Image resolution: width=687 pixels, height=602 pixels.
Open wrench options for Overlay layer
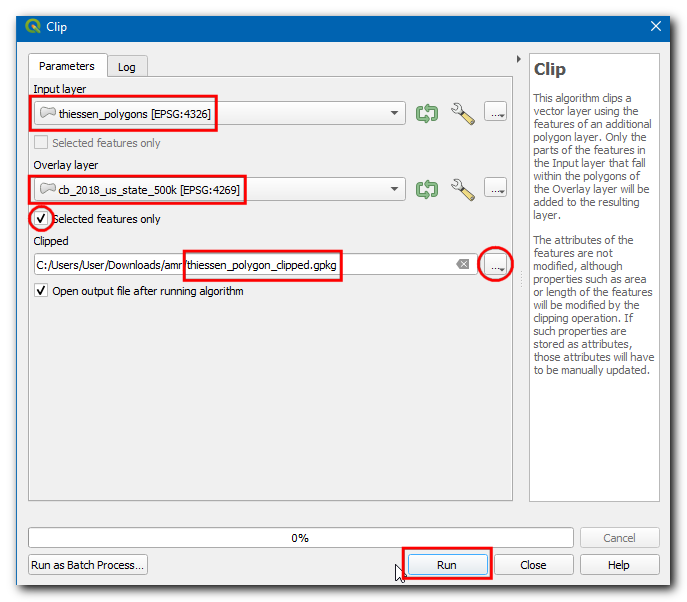click(x=462, y=188)
